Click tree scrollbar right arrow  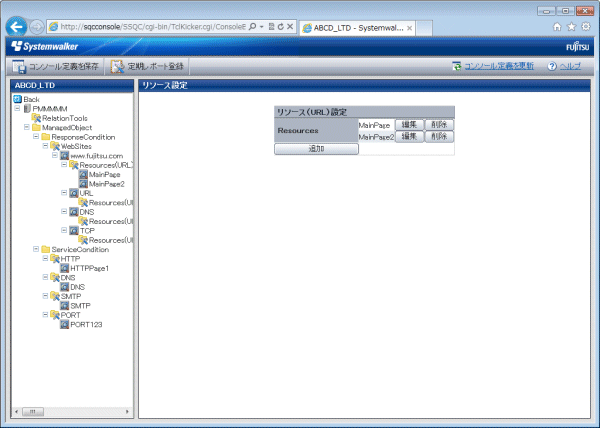click(127, 412)
